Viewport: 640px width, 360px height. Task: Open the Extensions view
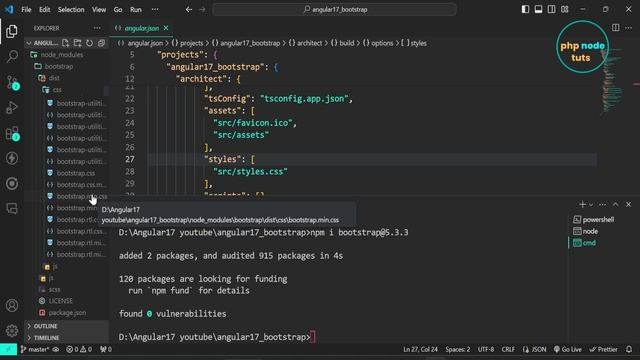pos(12,133)
